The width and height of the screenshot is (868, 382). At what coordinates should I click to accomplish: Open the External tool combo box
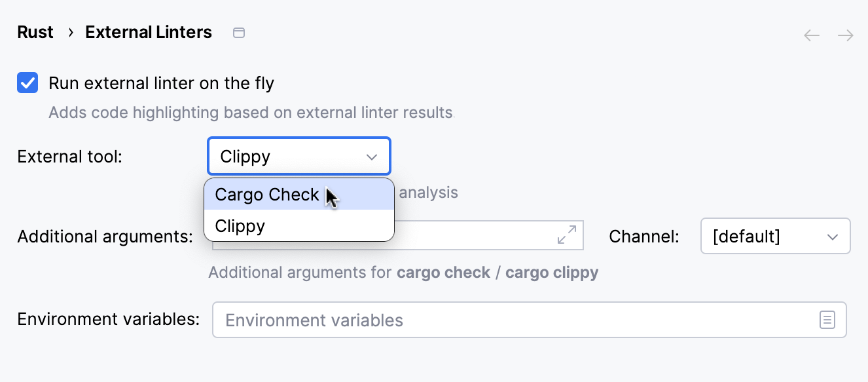[x=298, y=156]
